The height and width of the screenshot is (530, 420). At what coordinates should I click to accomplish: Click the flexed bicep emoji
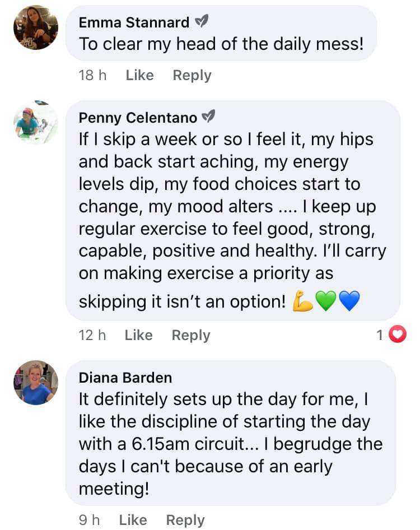(303, 303)
